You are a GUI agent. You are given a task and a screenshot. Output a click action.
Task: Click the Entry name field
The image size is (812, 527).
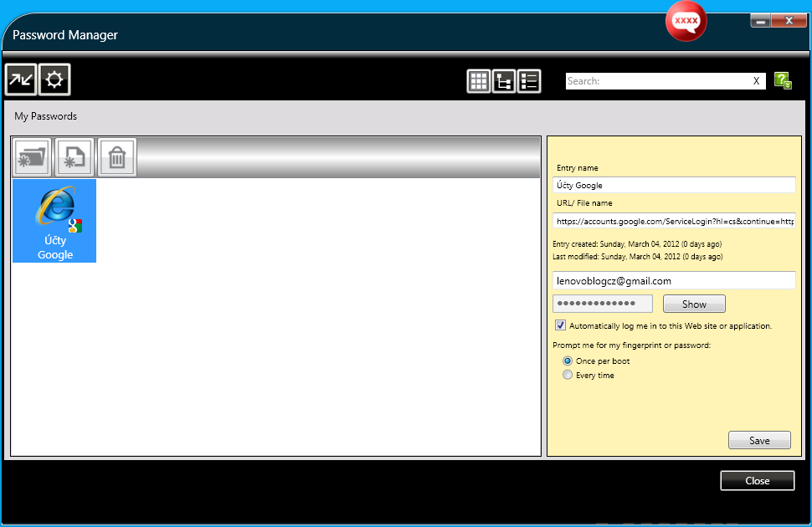(674, 185)
